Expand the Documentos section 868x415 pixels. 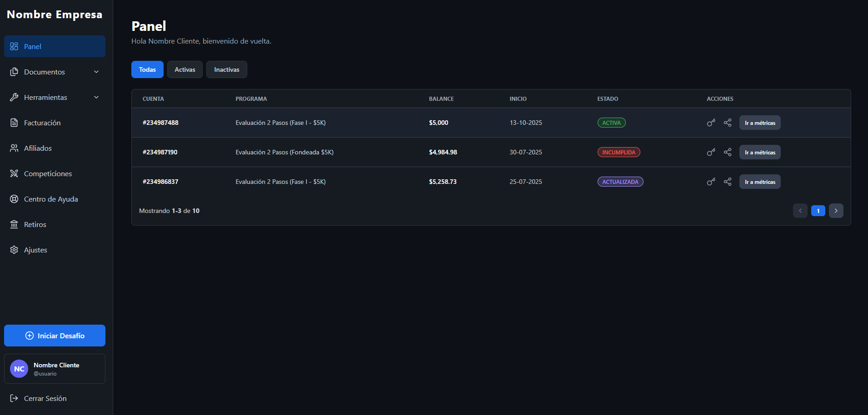[54, 71]
